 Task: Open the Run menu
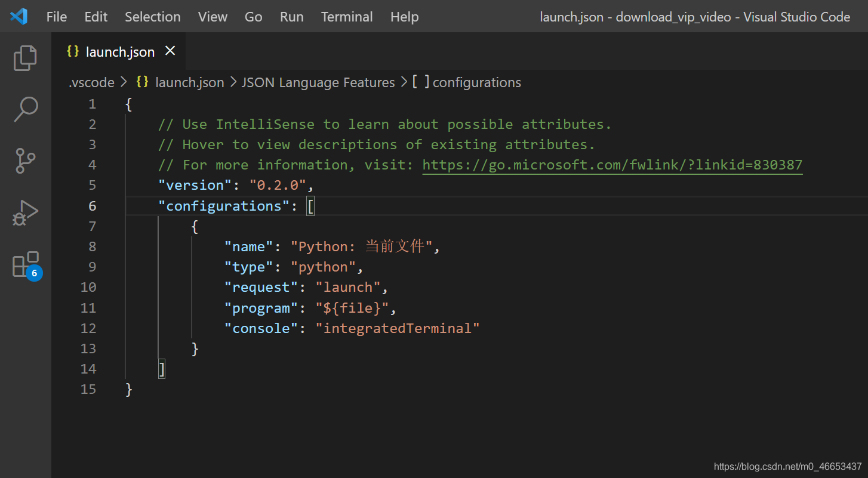coord(291,16)
